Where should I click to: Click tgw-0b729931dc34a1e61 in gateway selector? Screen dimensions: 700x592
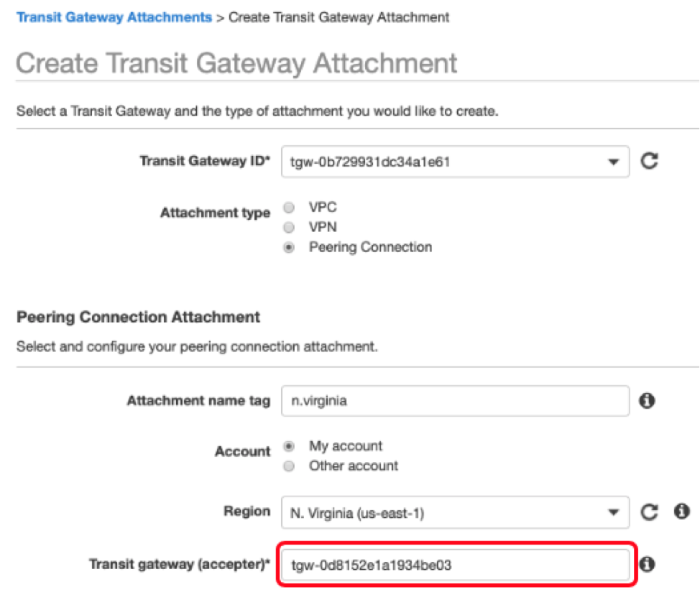pyautogui.click(x=370, y=162)
